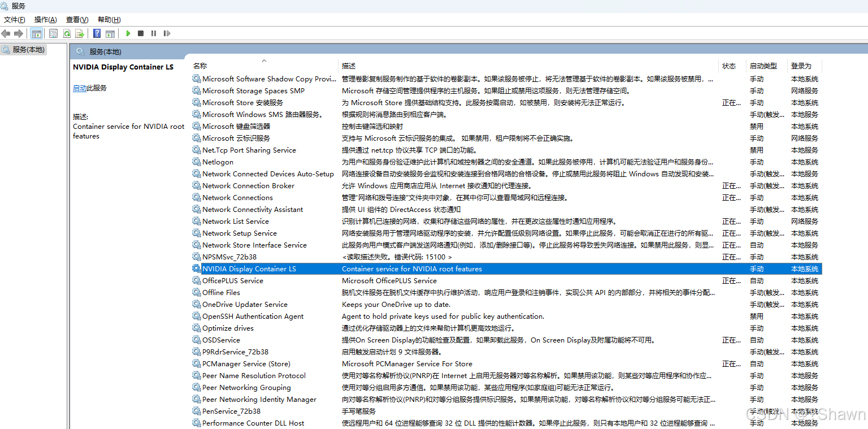This screenshot has width=868, height=429.
Task: Select the Peer Networking Identity Manager service
Action: (506, 399)
